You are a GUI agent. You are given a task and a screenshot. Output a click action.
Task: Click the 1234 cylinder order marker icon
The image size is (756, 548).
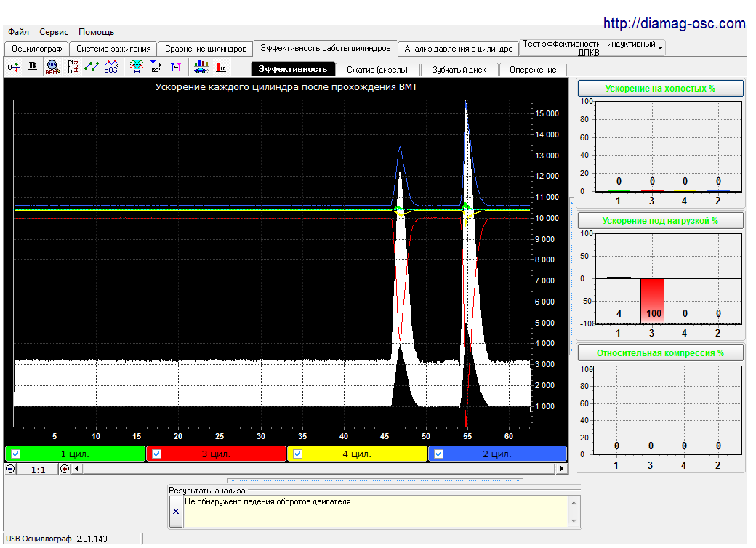click(x=156, y=67)
